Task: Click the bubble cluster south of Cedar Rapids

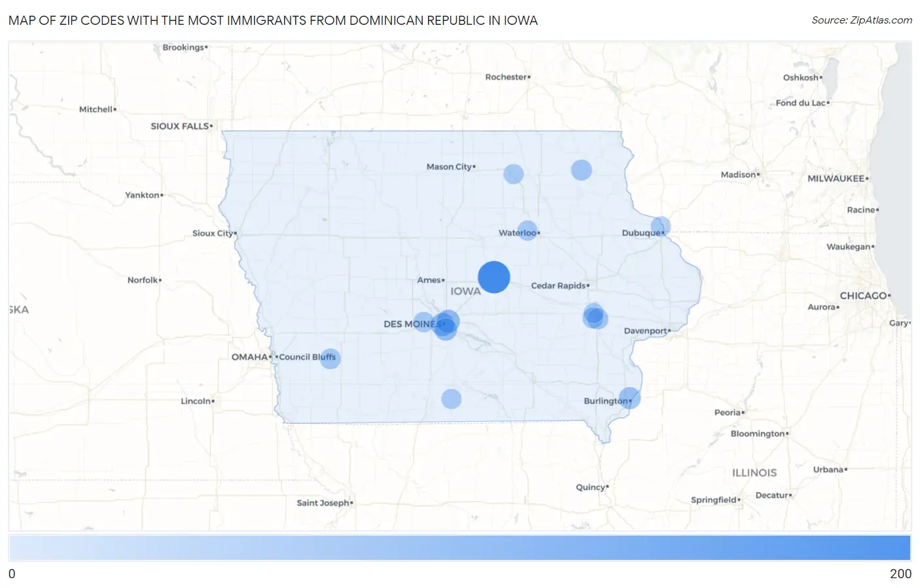Action: [x=595, y=317]
